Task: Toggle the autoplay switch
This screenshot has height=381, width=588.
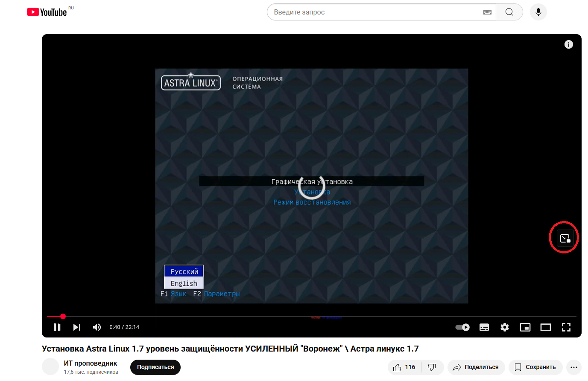Action: click(462, 327)
